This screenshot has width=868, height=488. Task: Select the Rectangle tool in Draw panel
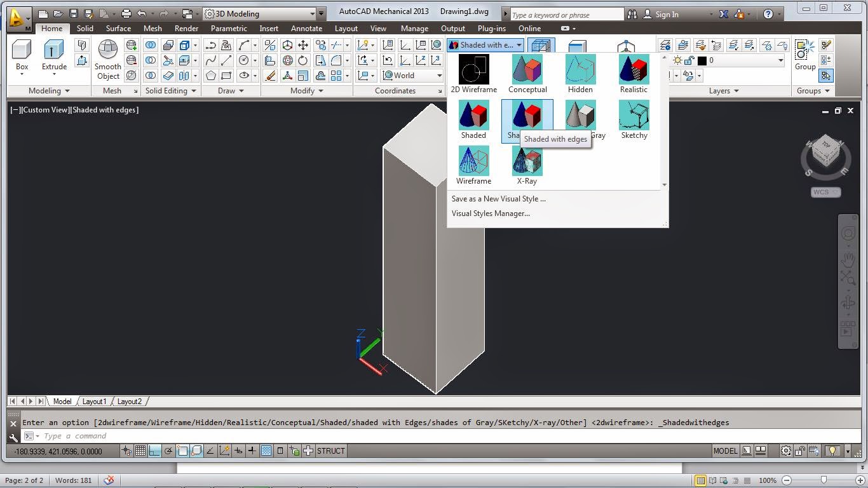pos(226,75)
